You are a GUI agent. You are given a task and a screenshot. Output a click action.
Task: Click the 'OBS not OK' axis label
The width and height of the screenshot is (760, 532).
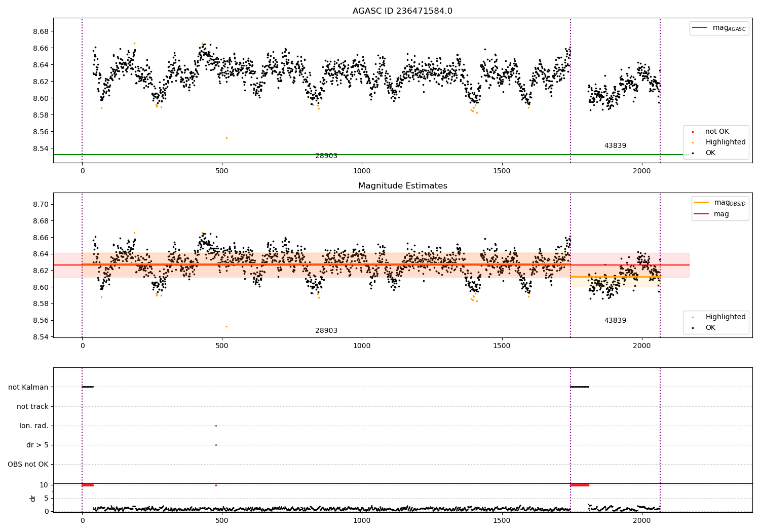[x=28, y=464]
